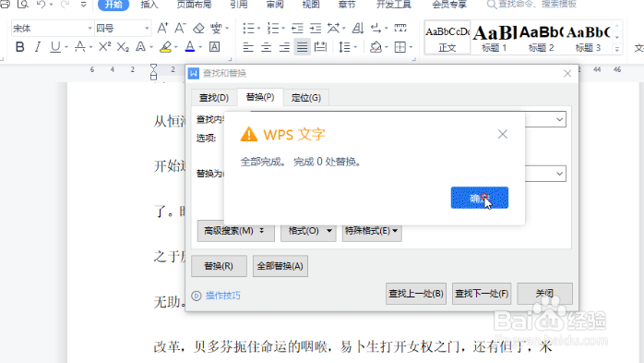The image size is (644, 363).
Task: Click the ruler indent marker
Action: (153, 71)
